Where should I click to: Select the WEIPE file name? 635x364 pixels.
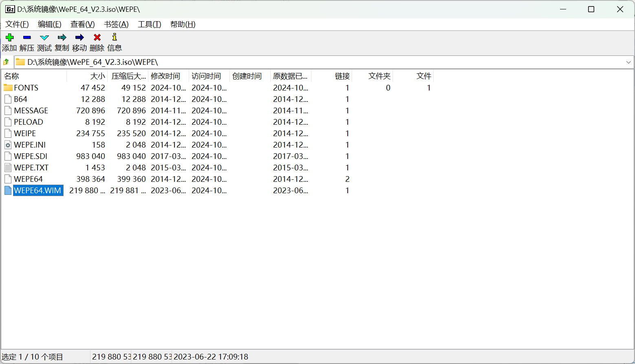click(25, 133)
